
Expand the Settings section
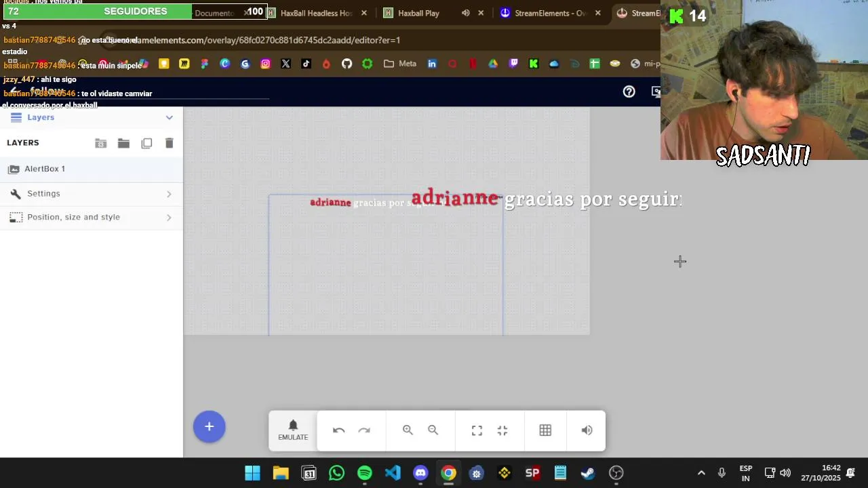click(92, 194)
